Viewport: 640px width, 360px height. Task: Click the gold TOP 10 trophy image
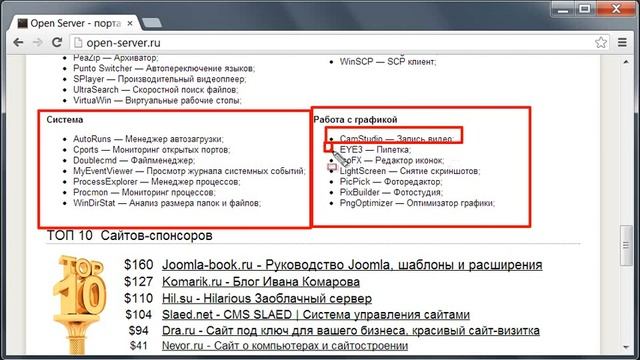80,304
